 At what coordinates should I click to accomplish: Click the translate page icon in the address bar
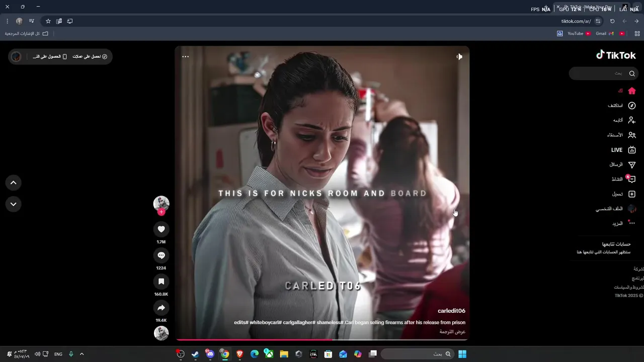pos(59,21)
